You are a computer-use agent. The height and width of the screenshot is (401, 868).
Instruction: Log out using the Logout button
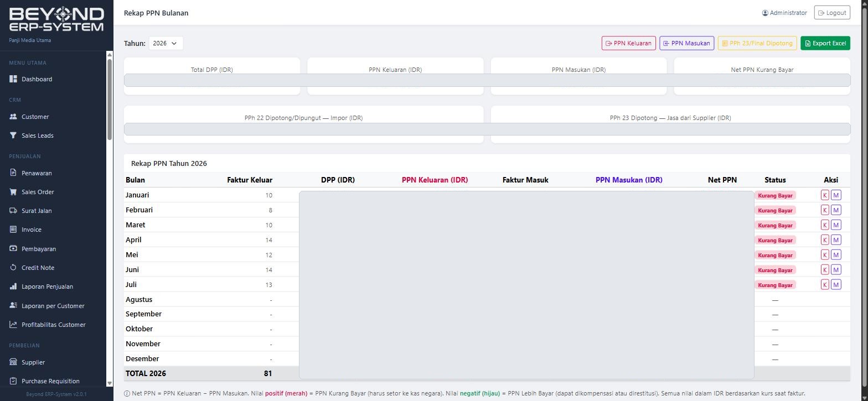coord(832,13)
